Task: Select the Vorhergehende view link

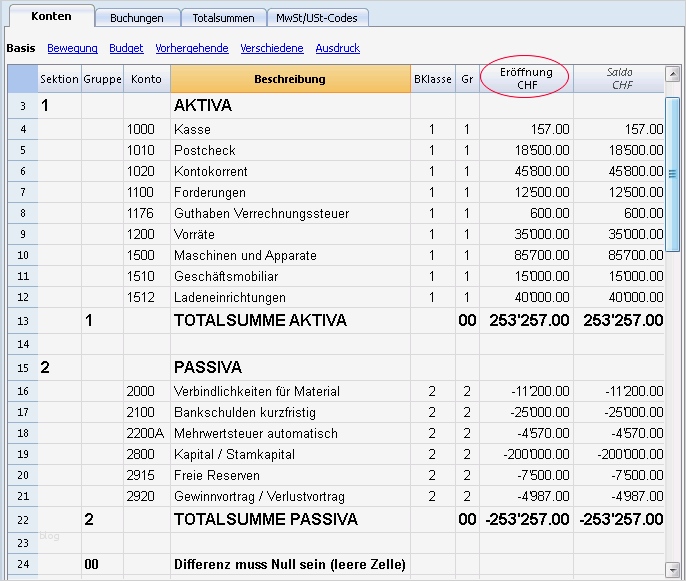Action: [x=191, y=48]
